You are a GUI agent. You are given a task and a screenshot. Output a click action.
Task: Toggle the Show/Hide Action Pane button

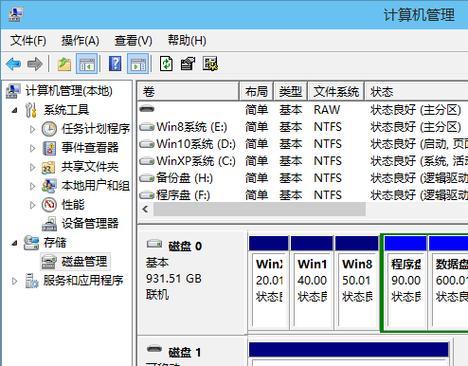(138, 63)
